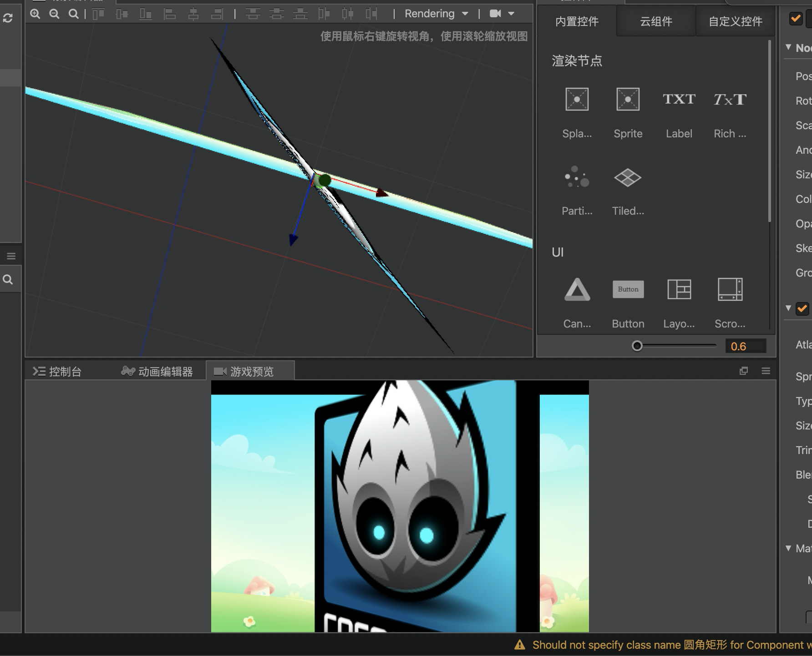This screenshot has height=656, width=812.
Task: Align selected nodes to vertical center
Action: coord(122,14)
